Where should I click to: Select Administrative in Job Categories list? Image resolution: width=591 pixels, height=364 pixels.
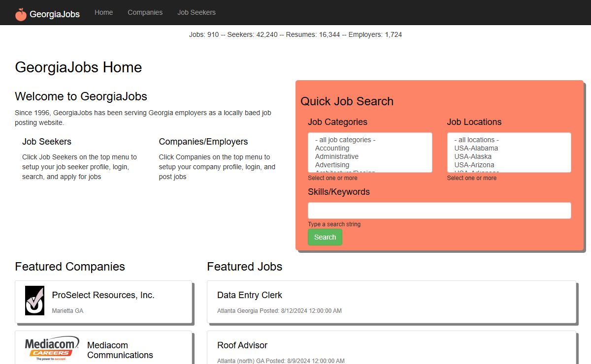coord(337,156)
